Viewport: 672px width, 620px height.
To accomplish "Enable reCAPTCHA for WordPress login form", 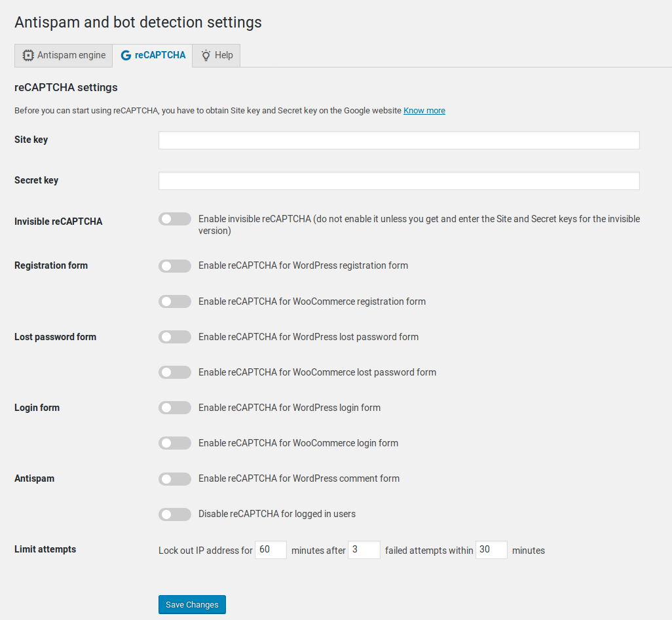I will coord(174,408).
